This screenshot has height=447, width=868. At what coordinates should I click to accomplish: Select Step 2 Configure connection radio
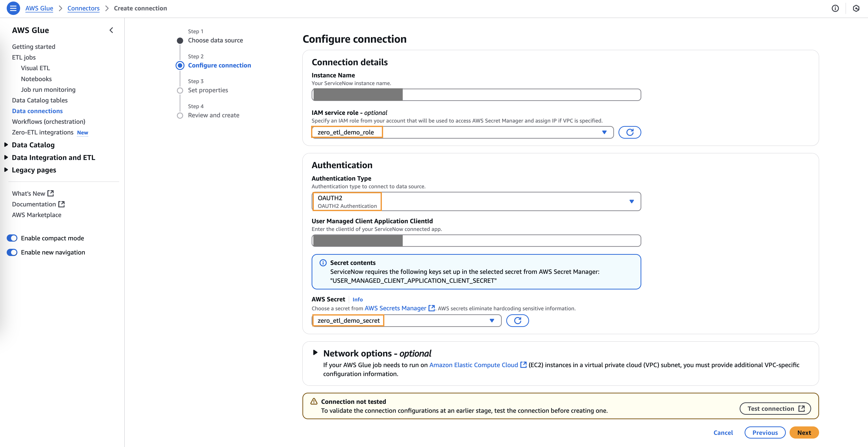(180, 65)
